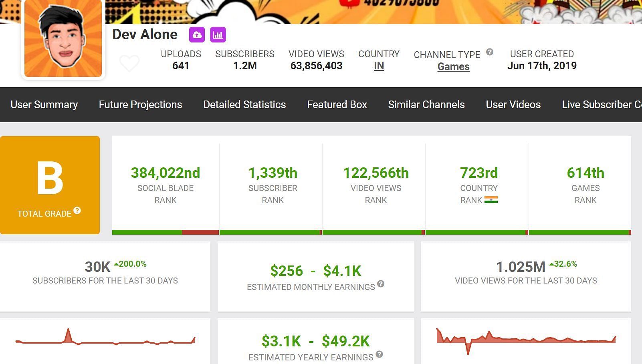642x364 pixels.
Task: Click the Games channel type link
Action: [x=453, y=67]
